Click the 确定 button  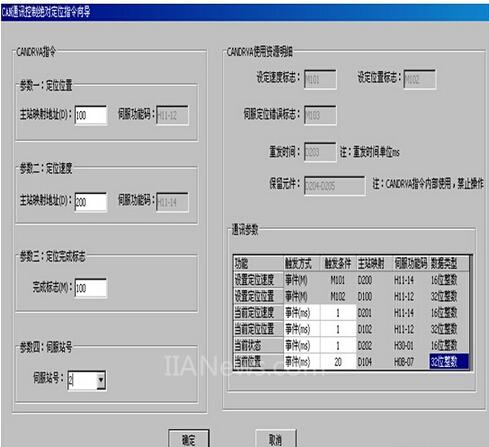click(189, 439)
